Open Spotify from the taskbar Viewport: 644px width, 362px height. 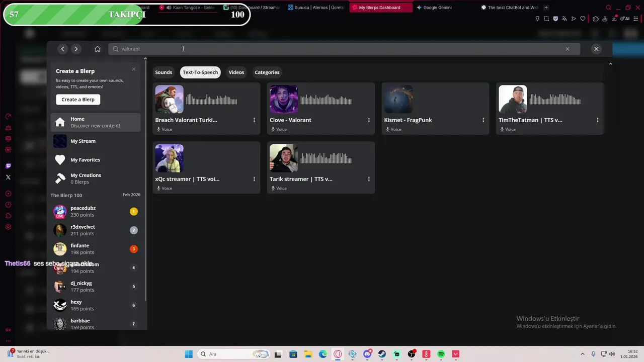[x=441, y=354]
